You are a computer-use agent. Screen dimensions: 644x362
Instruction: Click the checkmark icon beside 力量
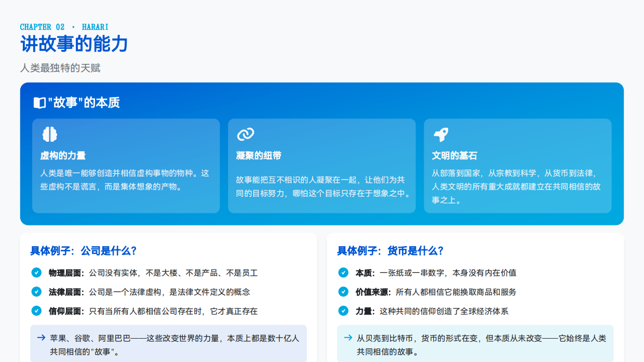[343, 311]
